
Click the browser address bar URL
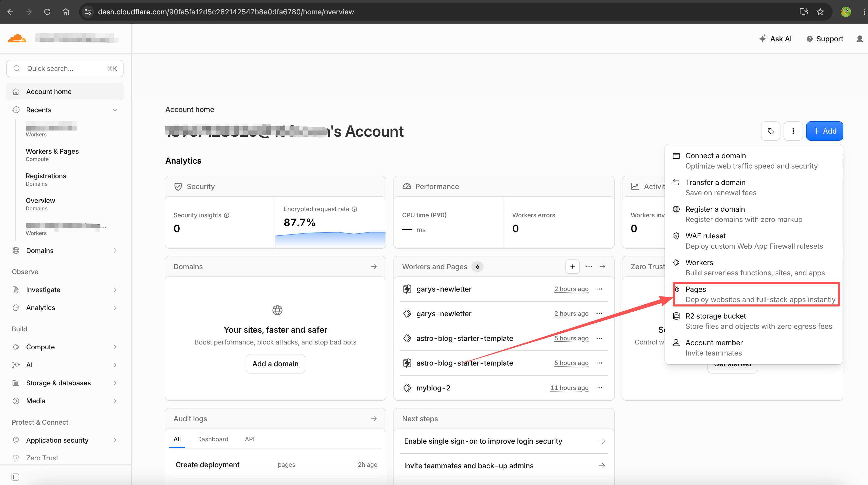click(226, 12)
